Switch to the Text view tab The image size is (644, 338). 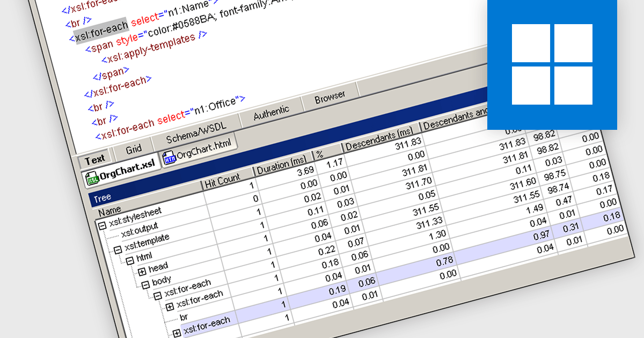(x=95, y=159)
